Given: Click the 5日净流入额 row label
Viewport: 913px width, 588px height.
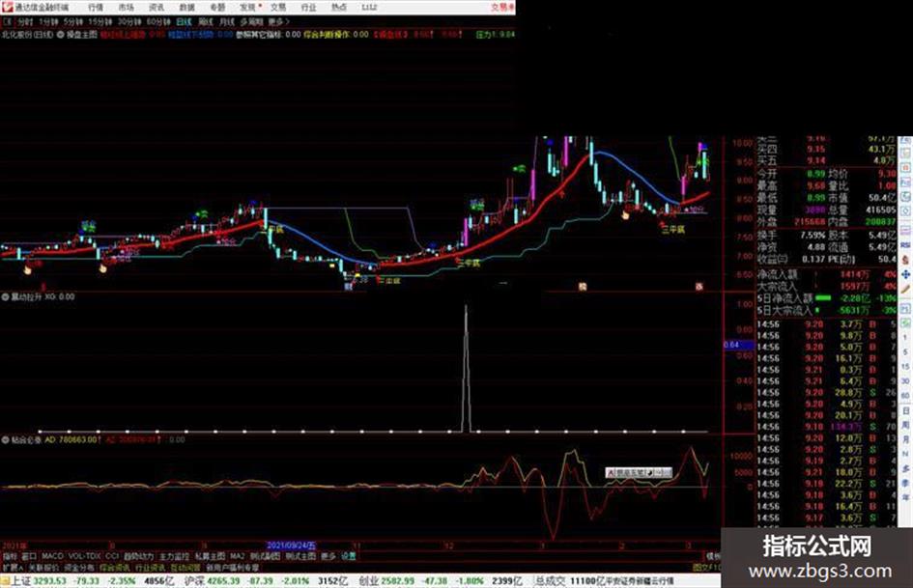Looking at the screenshot, I should 784,298.
